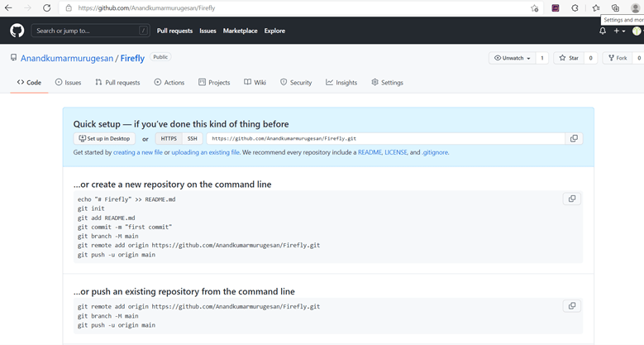Open notifications bell icon
This screenshot has height=345, width=644.
(603, 31)
